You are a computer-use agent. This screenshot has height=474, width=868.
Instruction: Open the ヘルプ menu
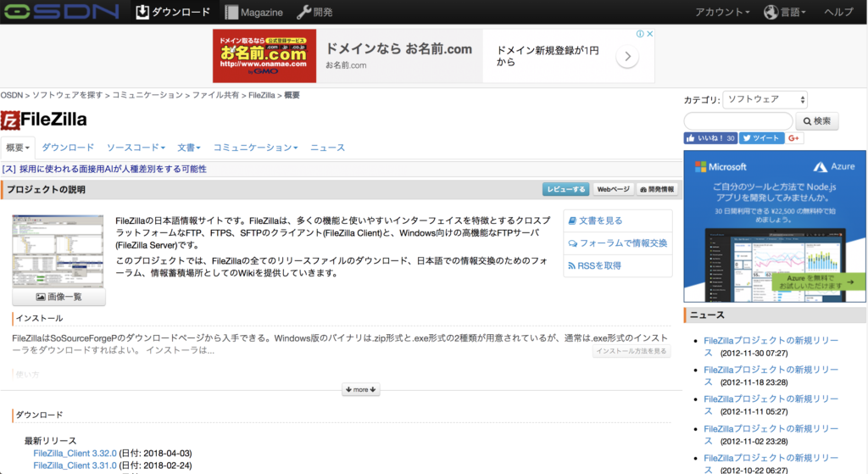tap(838, 12)
